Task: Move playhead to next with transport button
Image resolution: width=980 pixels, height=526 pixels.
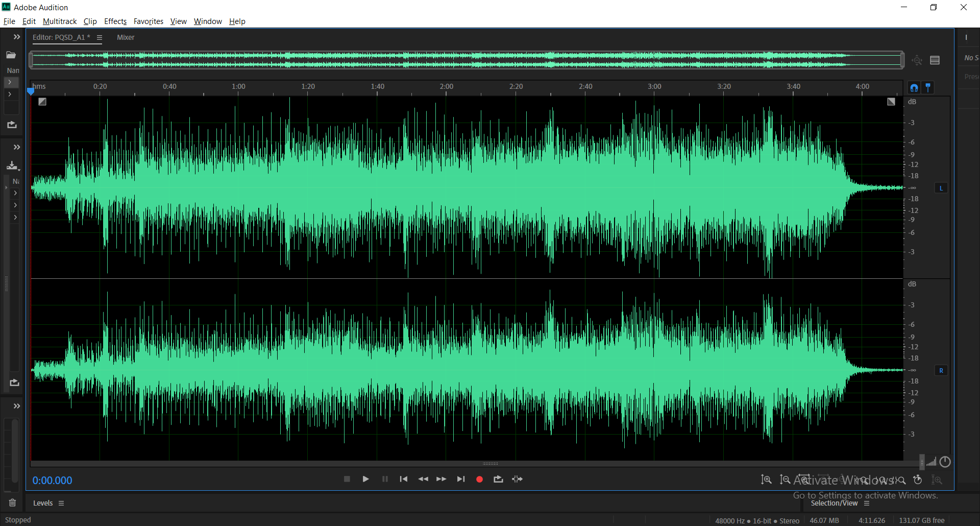Action: pyautogui.click(x=461, y=479)
